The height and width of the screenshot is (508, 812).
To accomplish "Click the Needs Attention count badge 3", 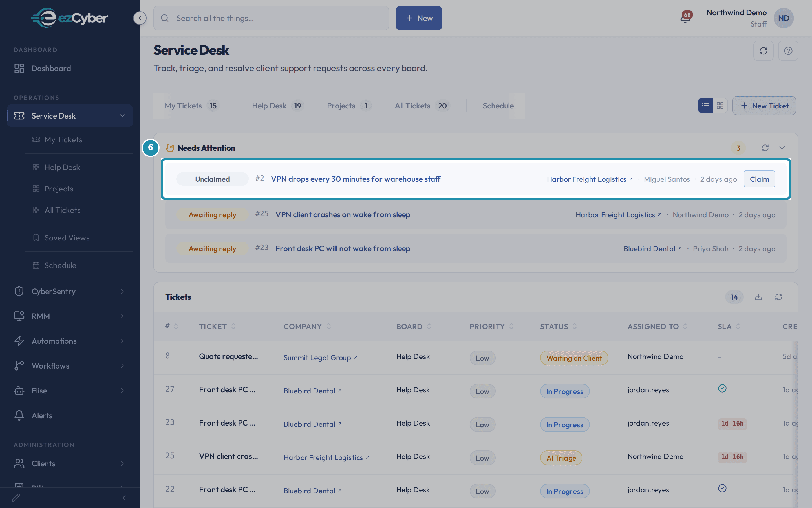I will [x=738, y=148].
